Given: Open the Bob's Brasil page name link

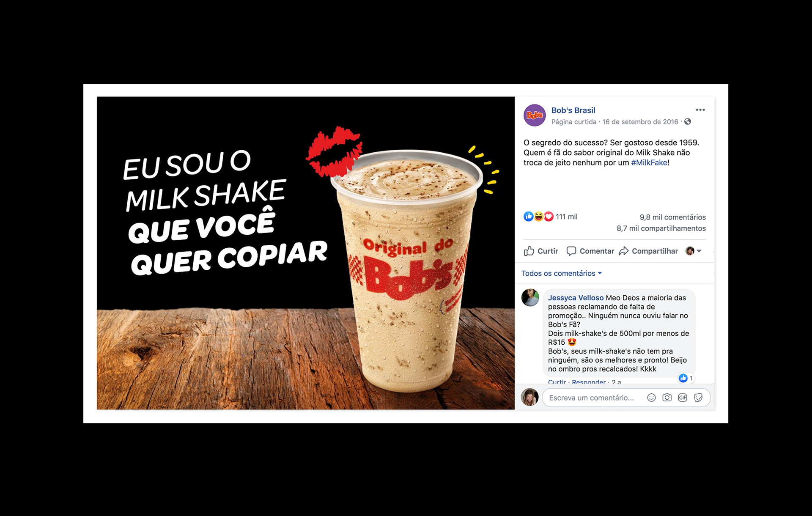Looking at the screenshot, I should (x=573, y=110).
